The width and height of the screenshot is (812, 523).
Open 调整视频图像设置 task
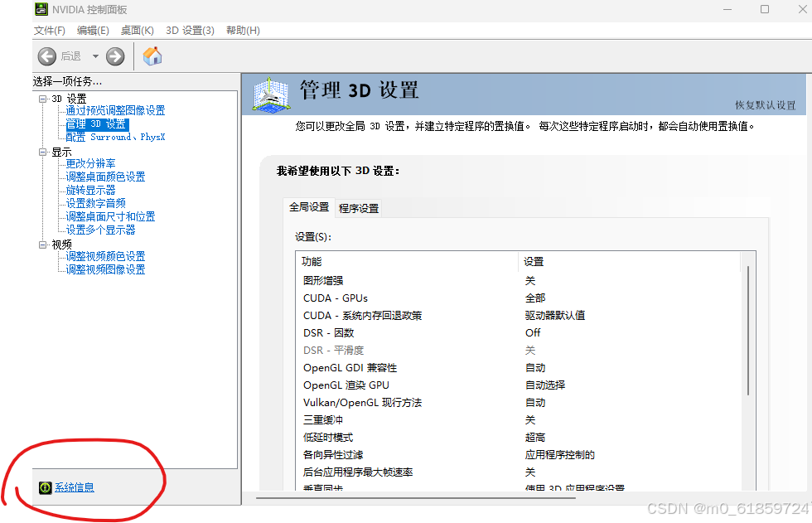coord(106,269)
